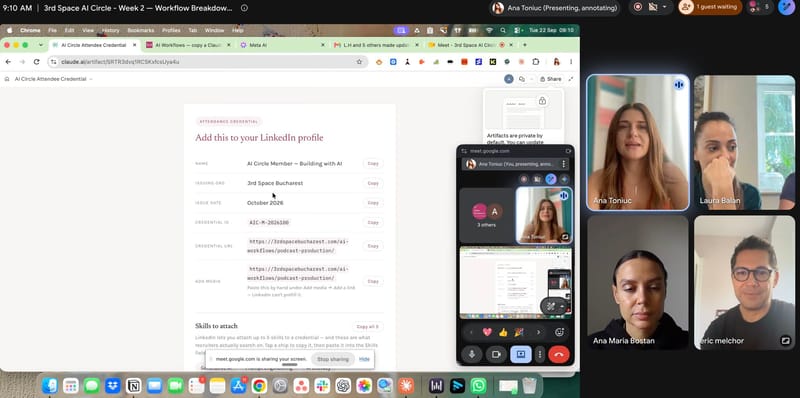Open the Share button on the Claude artifact
The height and width of the screenshot is (398, 800).
551,79
